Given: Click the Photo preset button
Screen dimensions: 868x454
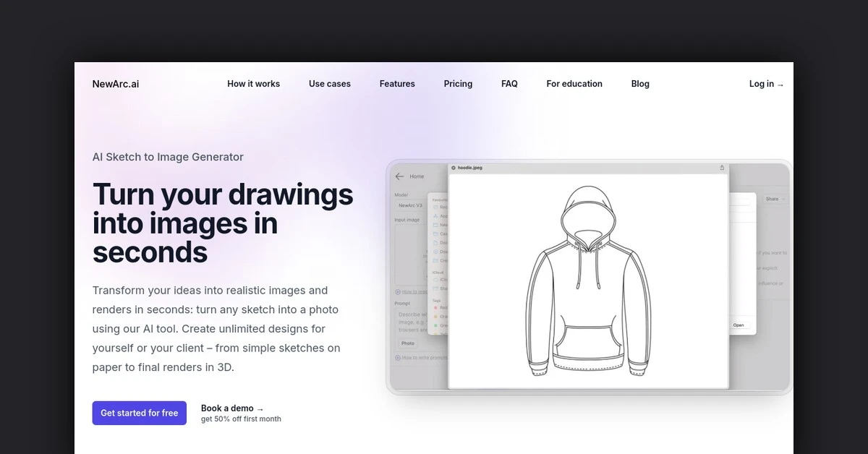Looking at the screenshot, I should click(408, 343).
